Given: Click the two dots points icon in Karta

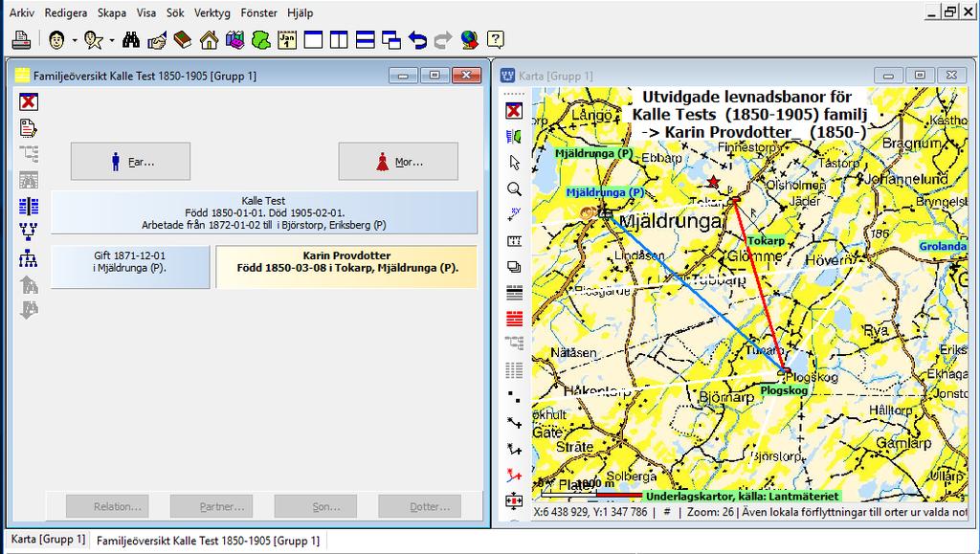Looking at the screenshot, I should (514, 396).
